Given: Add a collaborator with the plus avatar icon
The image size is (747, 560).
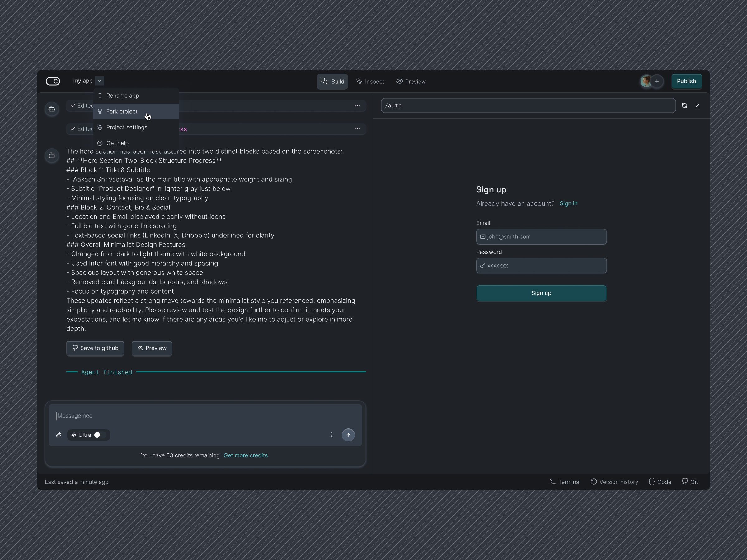Looking at the screenshot, I should click(657, 81).
